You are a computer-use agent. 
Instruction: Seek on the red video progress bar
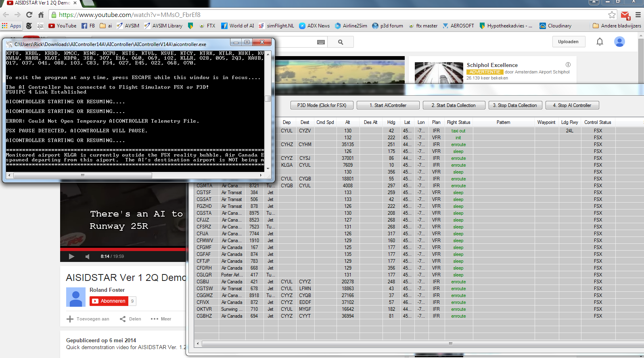pos(123,249)
